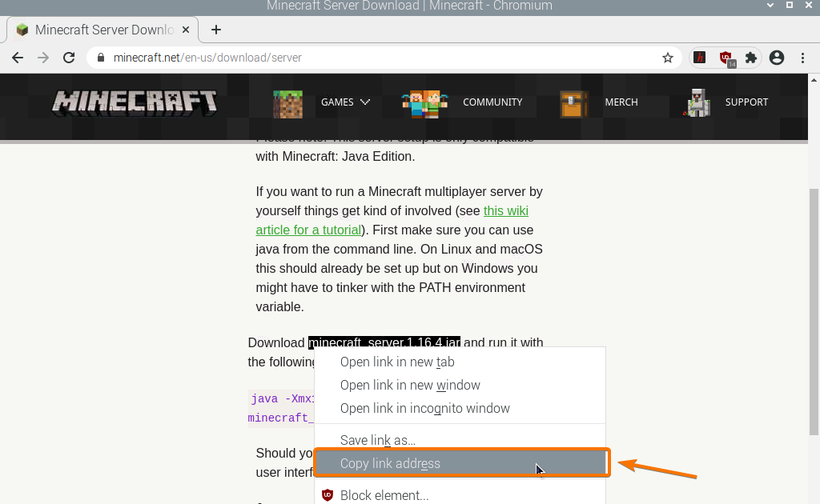Click the Steve and Alex Community icon

(424, 103)
